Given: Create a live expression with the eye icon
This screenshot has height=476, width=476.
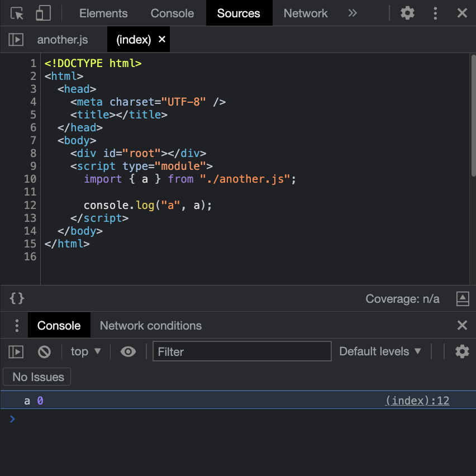Looking at the screenshot, I should pyautogui.click(x=128, y=351).
